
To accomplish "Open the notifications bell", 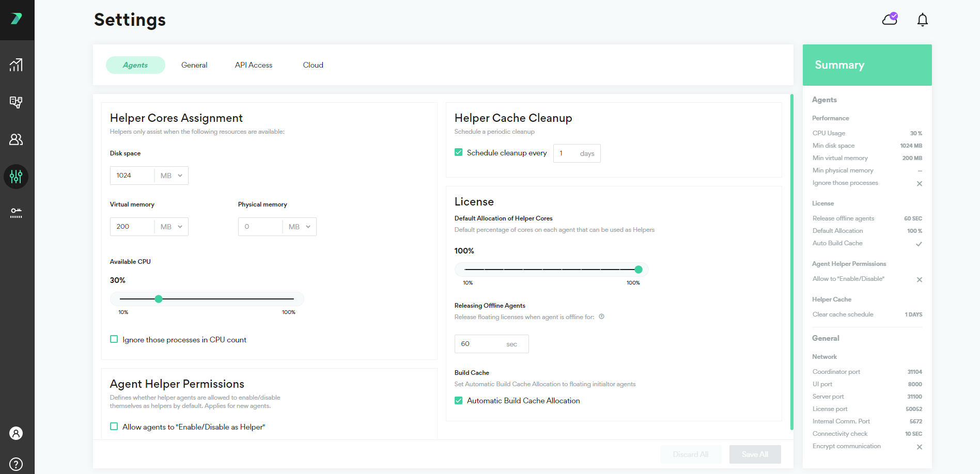I will coord(922,20).
